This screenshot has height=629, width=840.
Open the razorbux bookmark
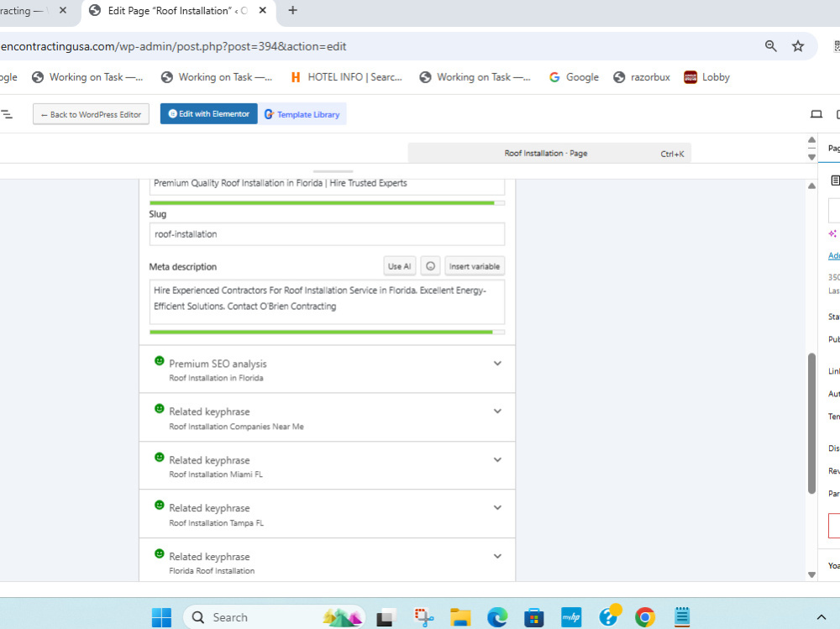(642, 77)
